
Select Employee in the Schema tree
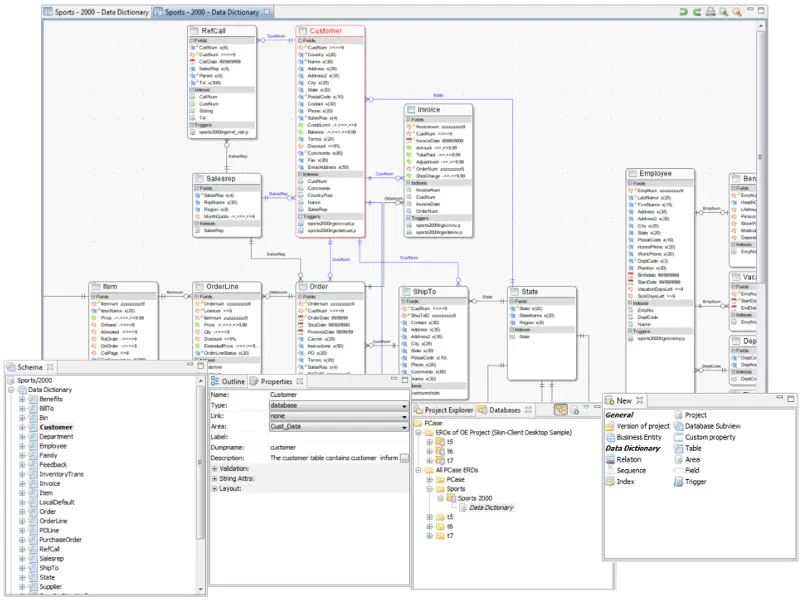(53, 446)
